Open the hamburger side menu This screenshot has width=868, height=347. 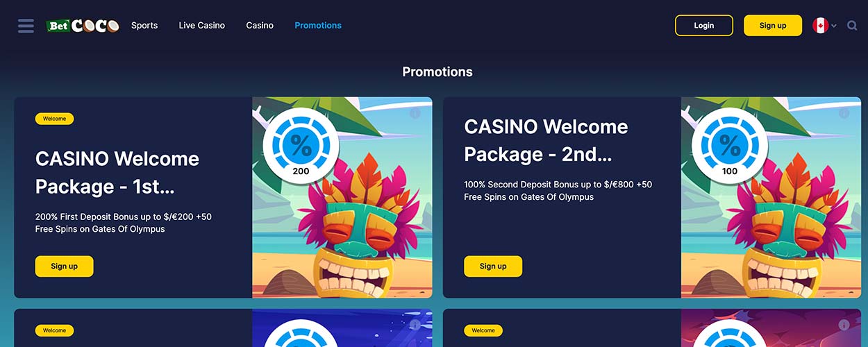pyautogui.click(x=26, y=26)
